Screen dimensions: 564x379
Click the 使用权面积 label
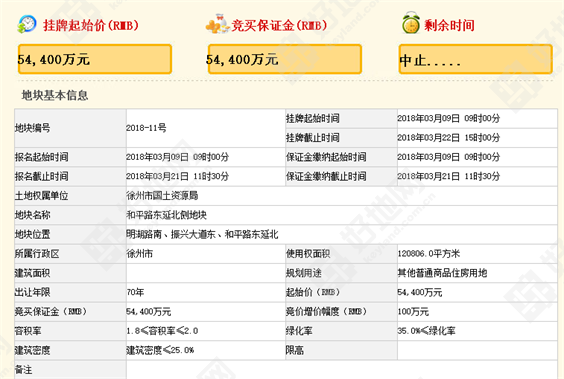pyautogui.click(x=308, y=254)
